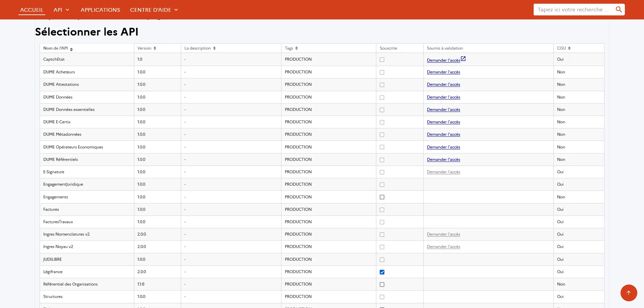Sort table using Tags column arrows
The width and height of the screenshot is (644, 308).
click(x=297, y=48)
